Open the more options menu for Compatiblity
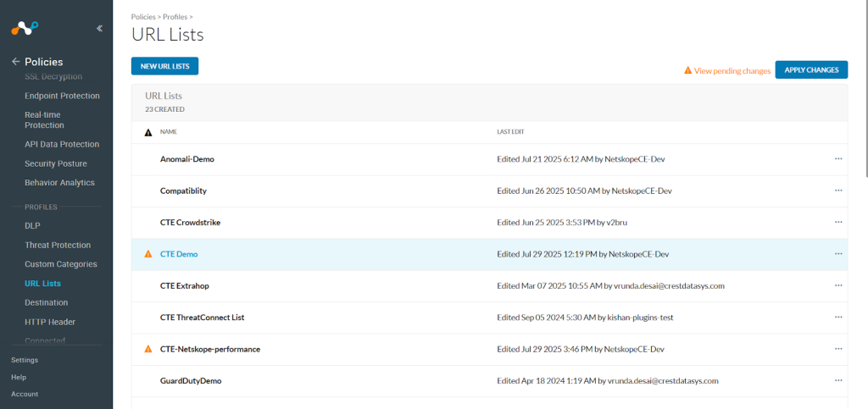 (838, 191)
